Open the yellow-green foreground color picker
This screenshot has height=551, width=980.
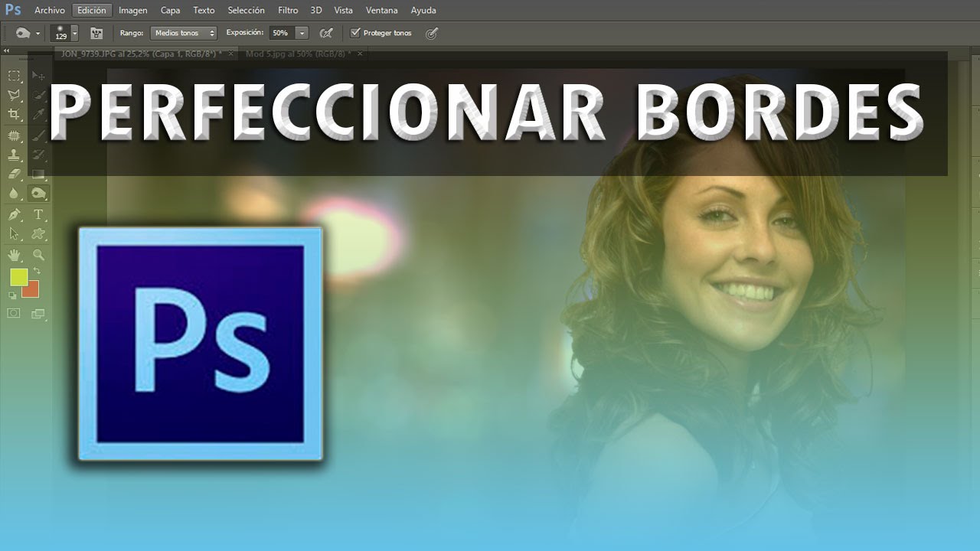point(18,277)
